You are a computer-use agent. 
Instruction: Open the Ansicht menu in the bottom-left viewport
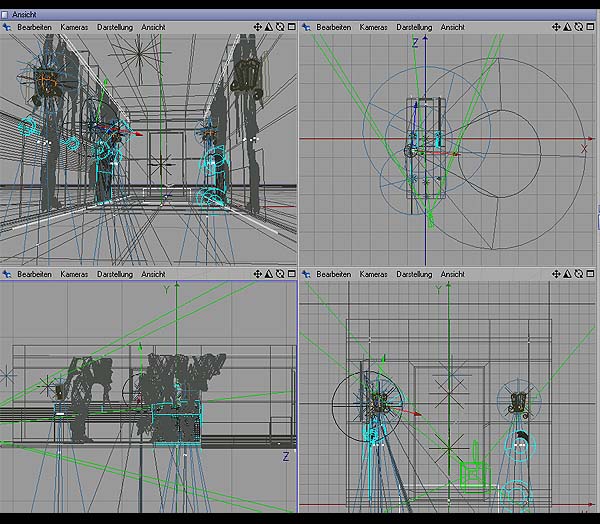153,274
